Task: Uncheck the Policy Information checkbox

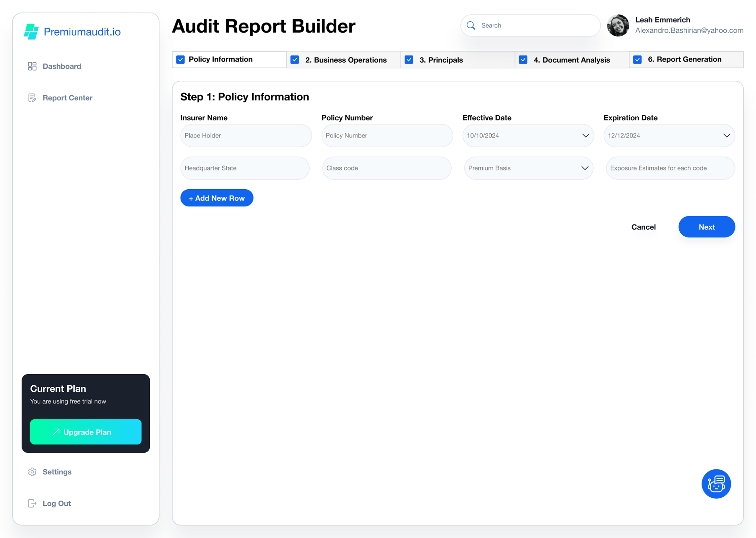Action: pos(181,60)
